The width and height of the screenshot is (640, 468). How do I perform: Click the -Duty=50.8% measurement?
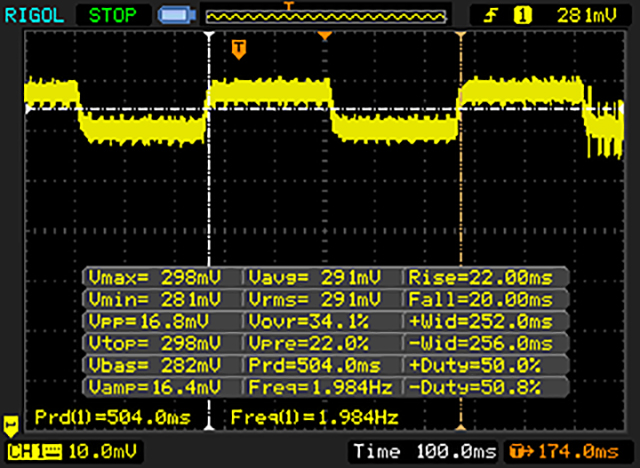point(475,387)
